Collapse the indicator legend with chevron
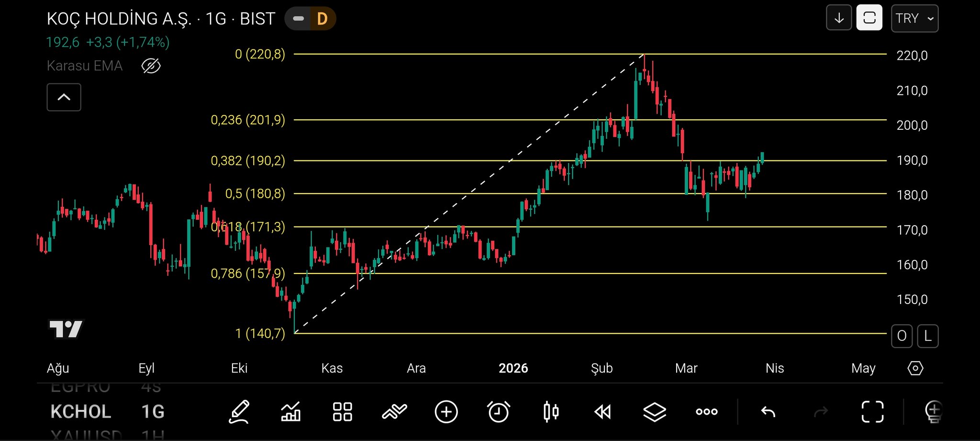This screenshot has height=441, width=980. 64,97
